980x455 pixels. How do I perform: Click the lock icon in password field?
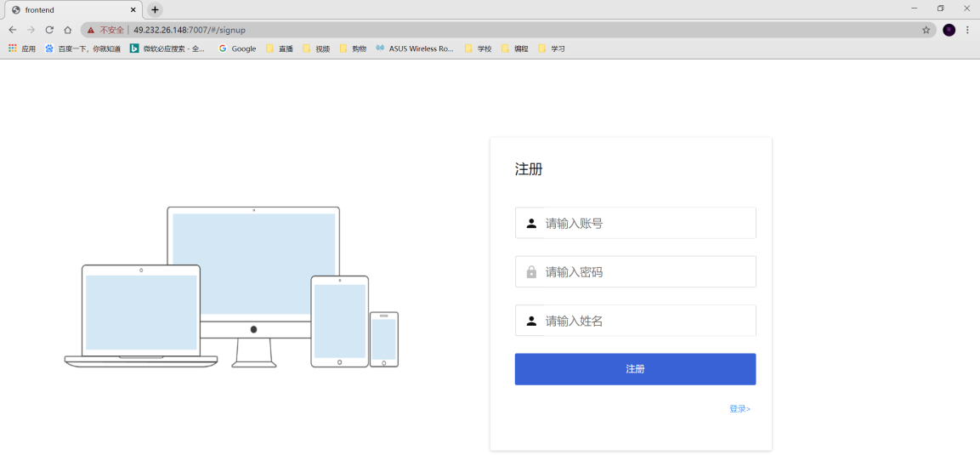(x=531, y=272)
